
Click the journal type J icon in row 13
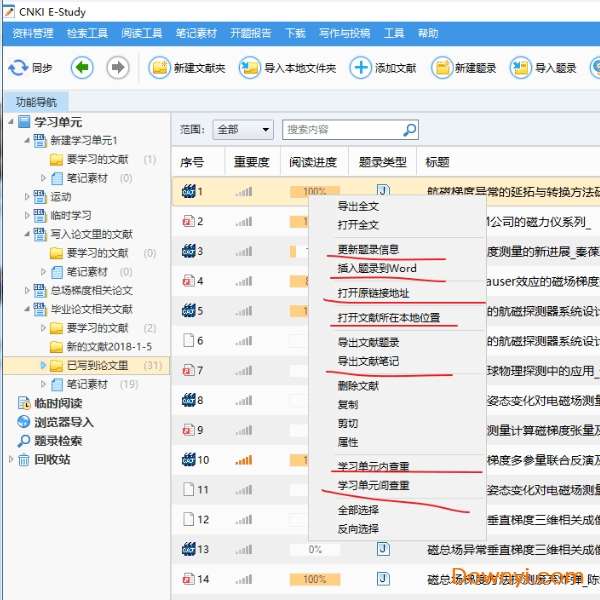coord(383,549)
